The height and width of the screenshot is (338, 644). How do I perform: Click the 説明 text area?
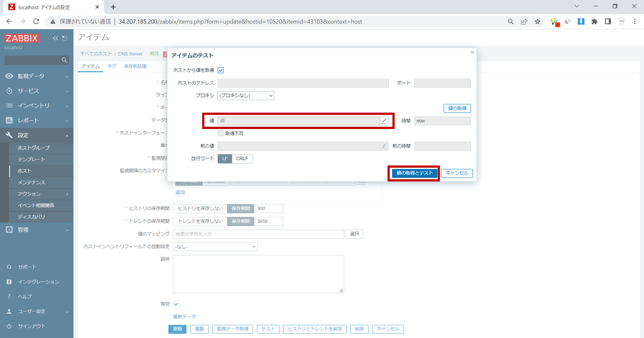[x=259, y=274]
